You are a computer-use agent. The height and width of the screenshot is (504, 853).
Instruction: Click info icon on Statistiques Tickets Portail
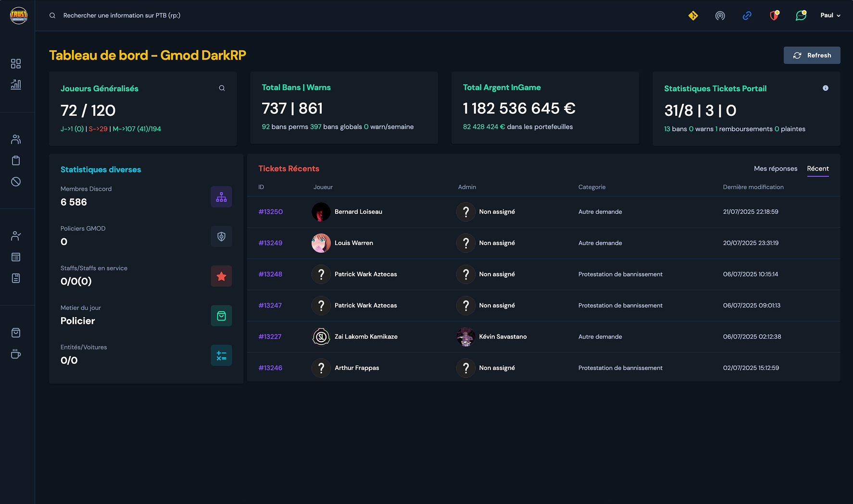point(825,88)
